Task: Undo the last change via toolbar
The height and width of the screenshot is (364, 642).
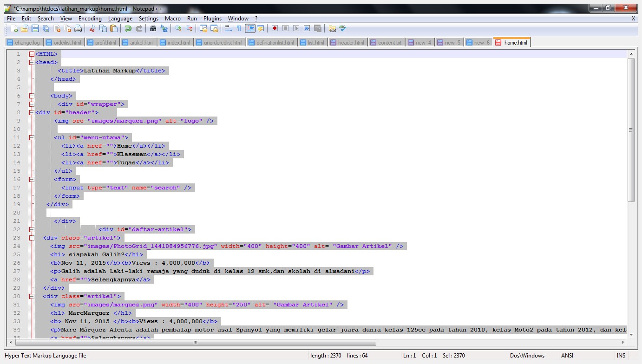Action: (128, 28)
